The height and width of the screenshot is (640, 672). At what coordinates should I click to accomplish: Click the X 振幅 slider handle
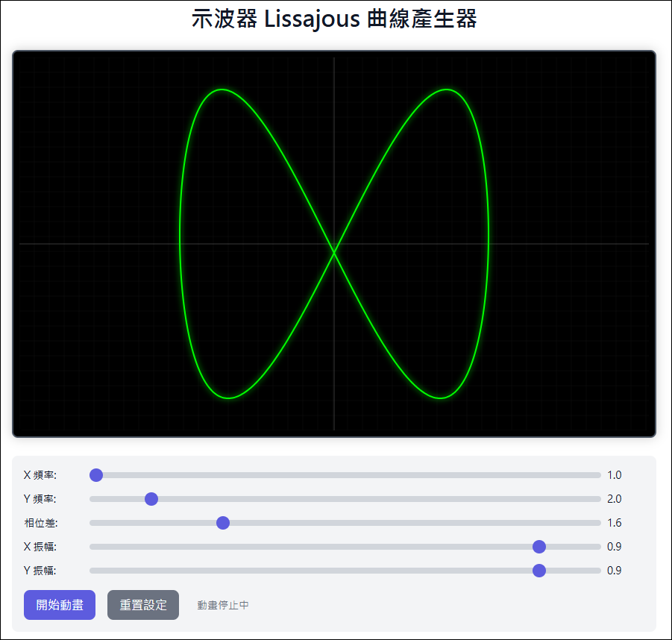(x=539, y=547)
